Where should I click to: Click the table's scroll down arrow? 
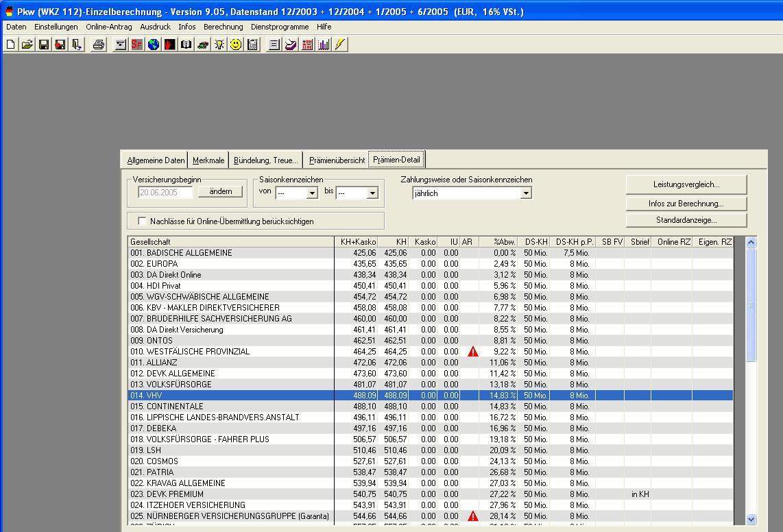coord(751,520)
